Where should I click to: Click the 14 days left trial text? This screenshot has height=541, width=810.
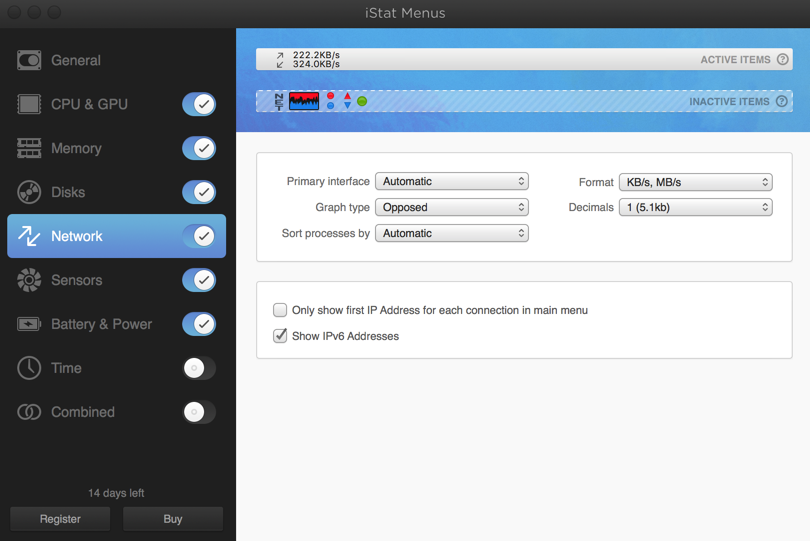(x=116, y=493)
